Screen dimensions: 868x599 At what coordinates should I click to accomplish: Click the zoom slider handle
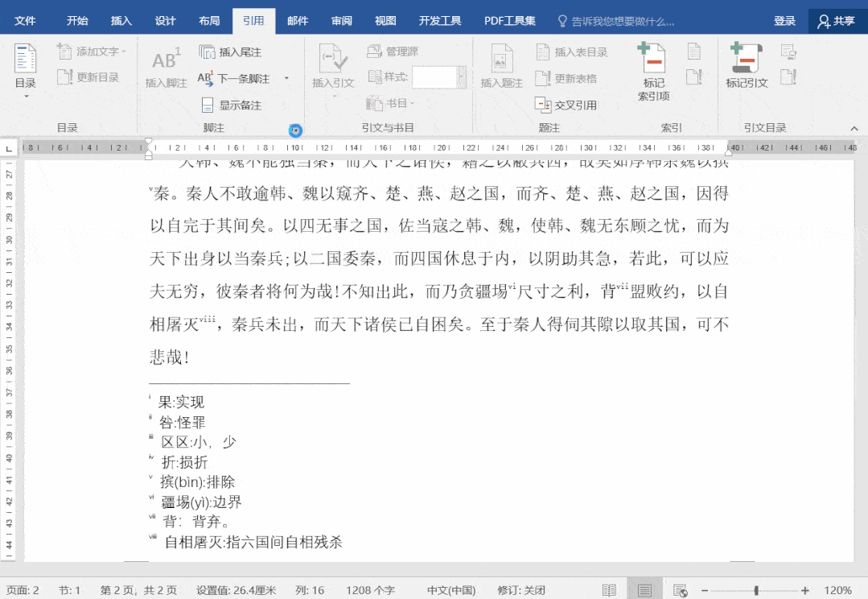pos(756,590)
